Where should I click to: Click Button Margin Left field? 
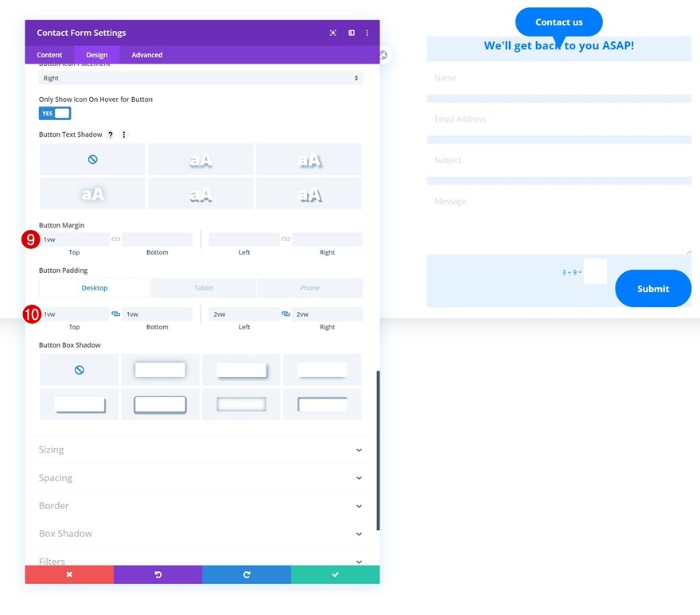point(244,239)
